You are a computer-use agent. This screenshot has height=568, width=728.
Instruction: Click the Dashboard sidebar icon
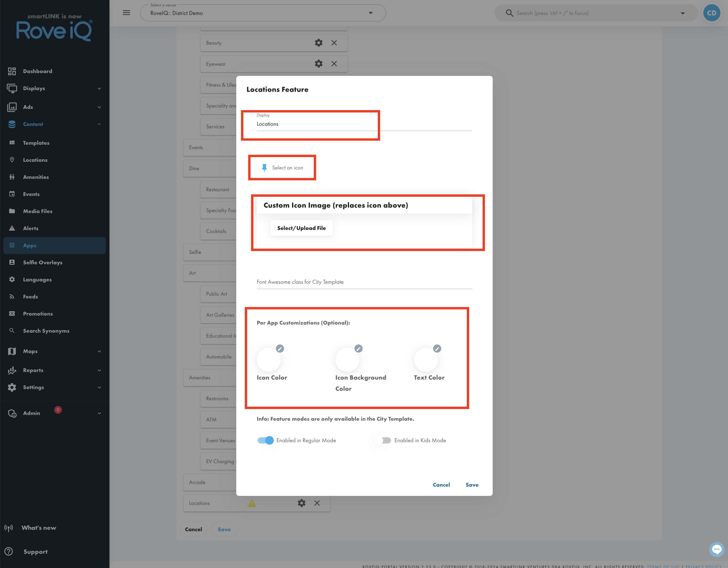pos(12,71)
